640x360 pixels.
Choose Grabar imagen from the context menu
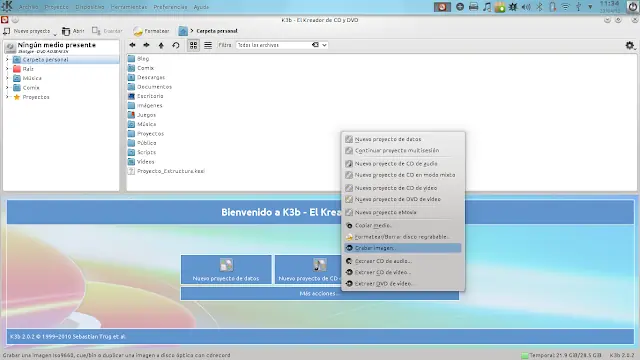tap(402, 248)
